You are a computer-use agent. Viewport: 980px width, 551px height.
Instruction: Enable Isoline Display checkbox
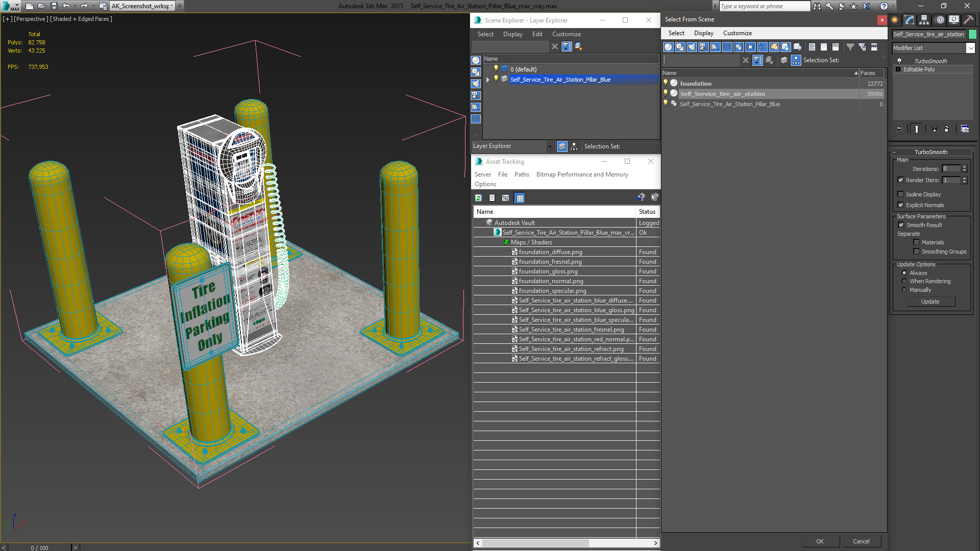pos(900,194)
